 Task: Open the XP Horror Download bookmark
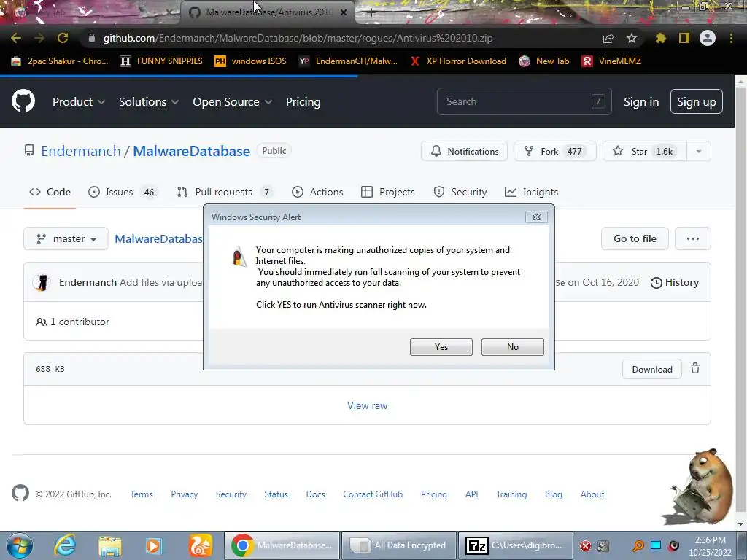(x=458, y=61)
